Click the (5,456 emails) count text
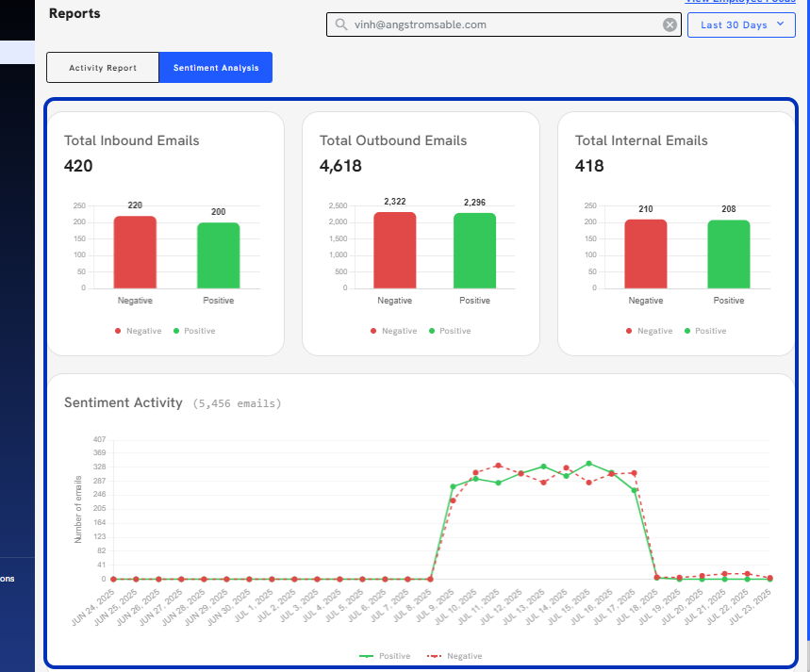Viewport: 810px width, 672px height. pyautogui.click(x=237, y=403)
